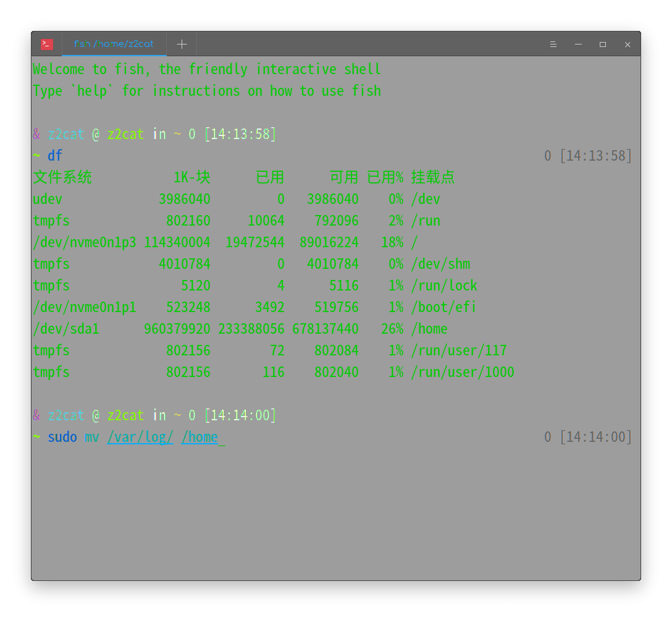Click '89016224' available value

coord(329,242)
